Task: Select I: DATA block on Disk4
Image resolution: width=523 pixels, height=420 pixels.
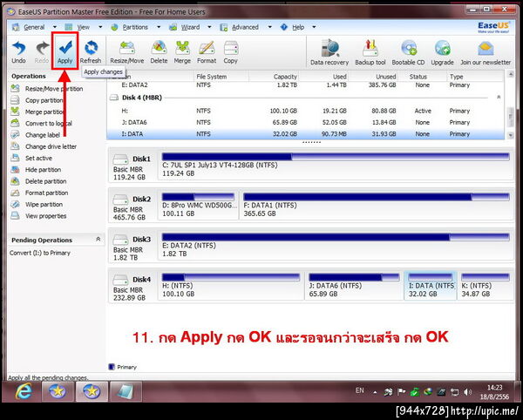Action: point(431,286)
